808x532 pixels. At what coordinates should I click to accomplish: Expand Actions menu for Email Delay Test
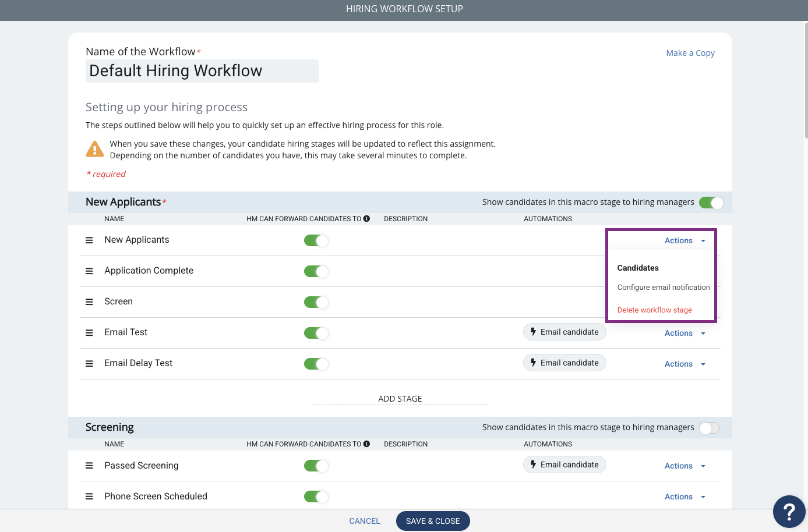click(x=685, y=364)
